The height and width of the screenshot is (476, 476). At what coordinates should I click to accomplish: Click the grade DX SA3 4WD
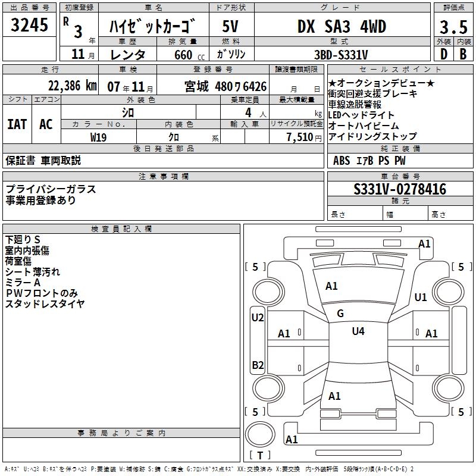[x=342, y=26]
